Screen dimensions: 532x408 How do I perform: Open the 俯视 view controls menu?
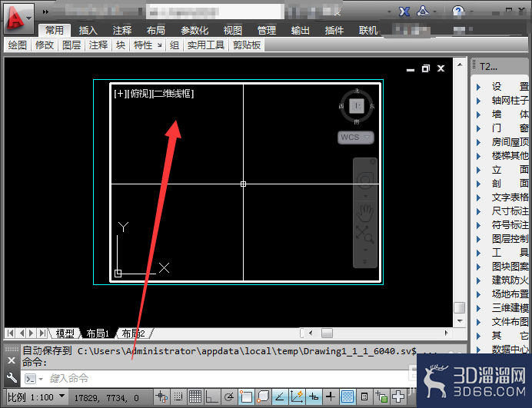click(139, 94)
